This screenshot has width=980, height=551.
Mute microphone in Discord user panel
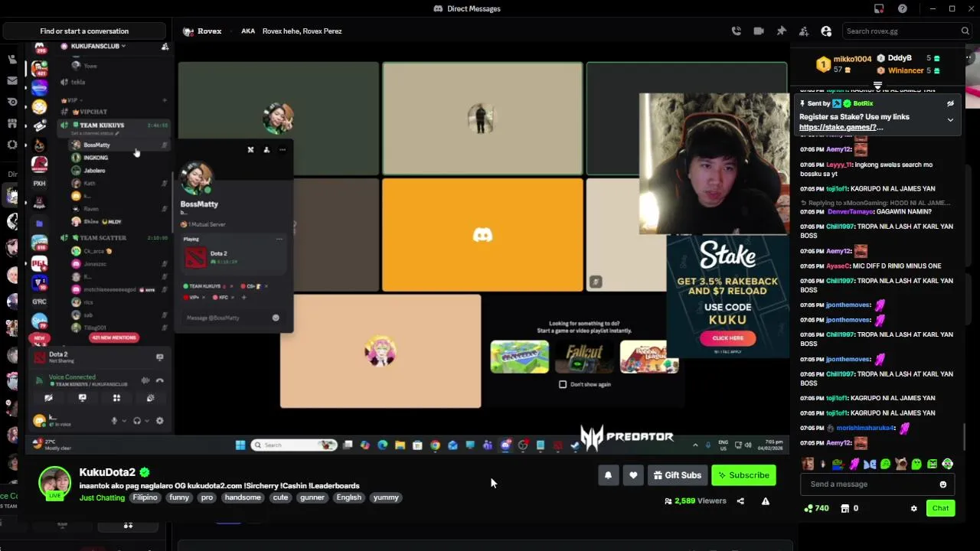point(114,421)
